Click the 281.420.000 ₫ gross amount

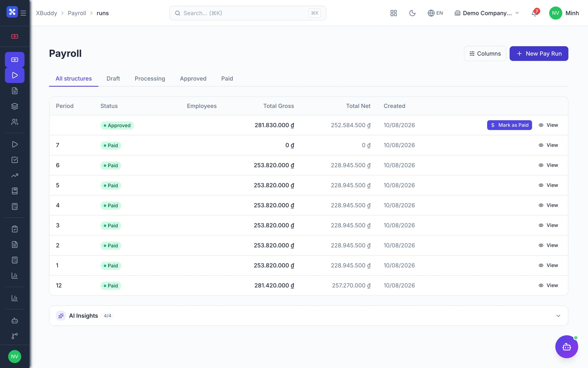click(274, 285)
